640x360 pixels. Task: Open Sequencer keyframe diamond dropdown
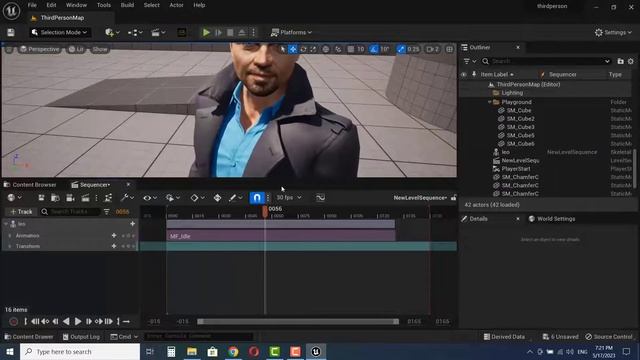[x=197, y=198]
